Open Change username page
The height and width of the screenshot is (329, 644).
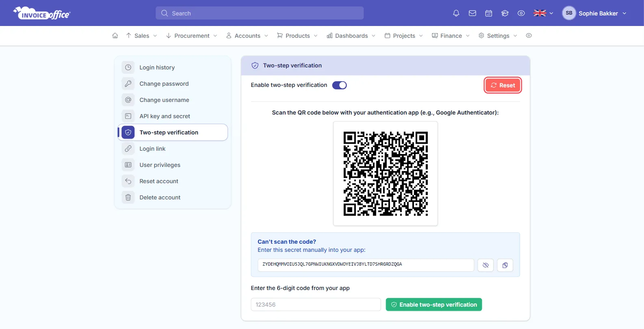tap(173, 100)
